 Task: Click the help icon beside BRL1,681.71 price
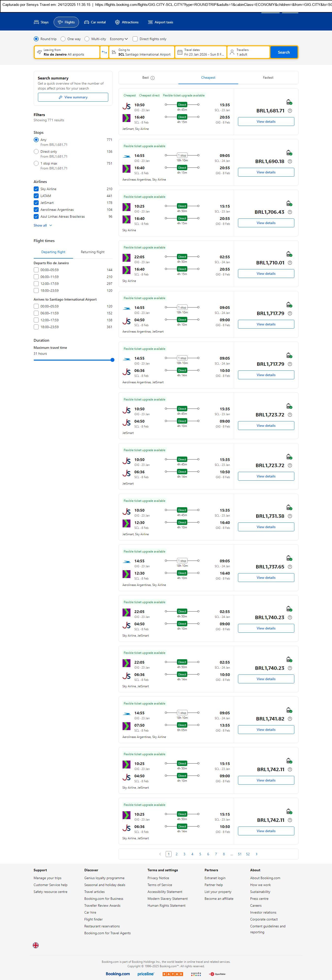coord(290,111)
